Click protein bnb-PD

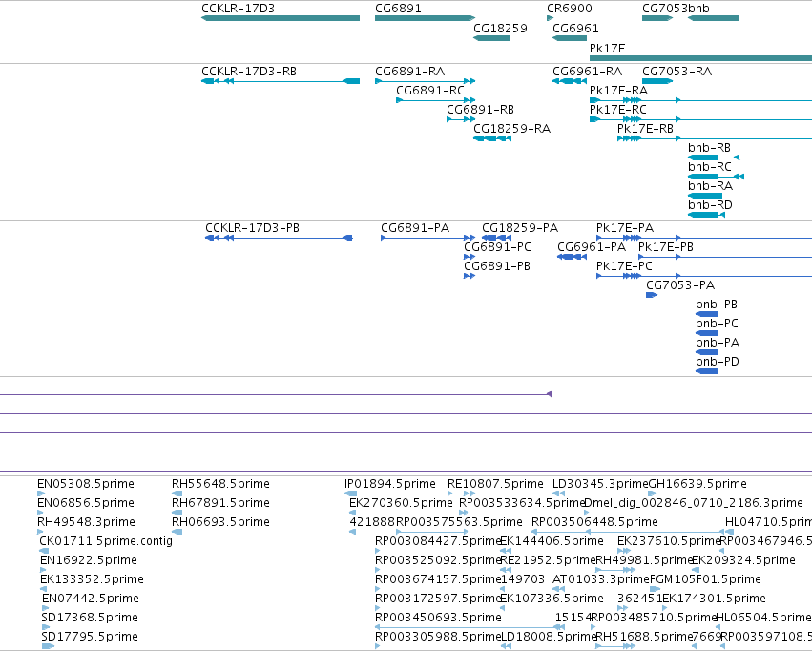tap(706, 371)
